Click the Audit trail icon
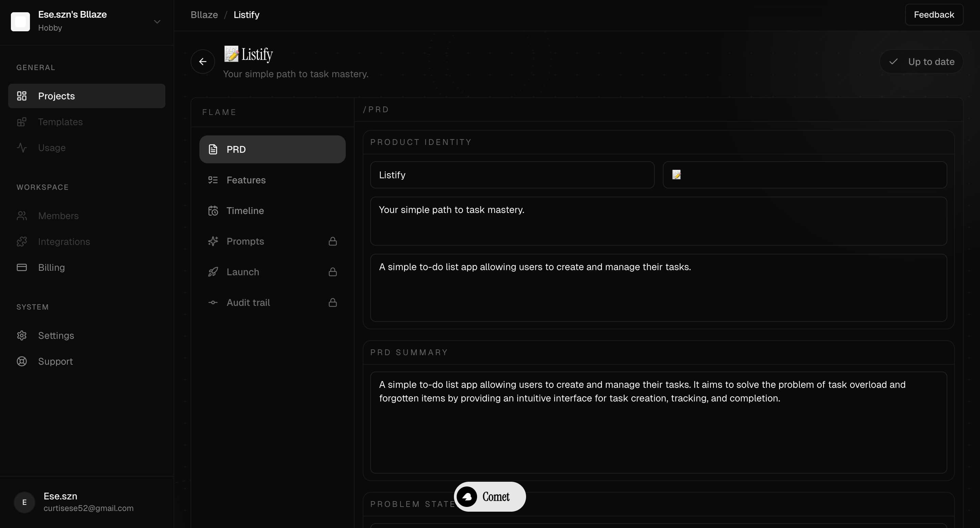 [213, 302]
